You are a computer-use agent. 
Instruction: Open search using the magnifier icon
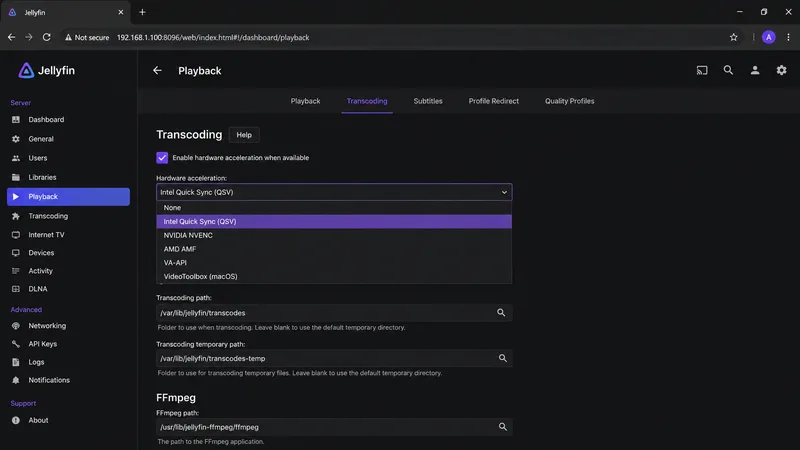(x=728, y=70)
